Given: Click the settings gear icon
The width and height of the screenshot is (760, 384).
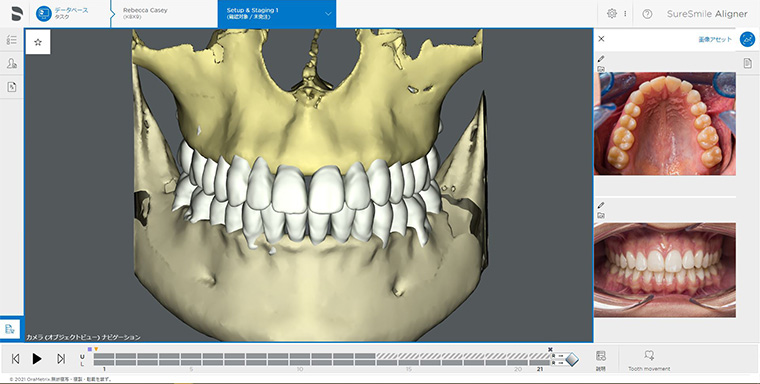Looking at the screenshot, I should (612, 14).
